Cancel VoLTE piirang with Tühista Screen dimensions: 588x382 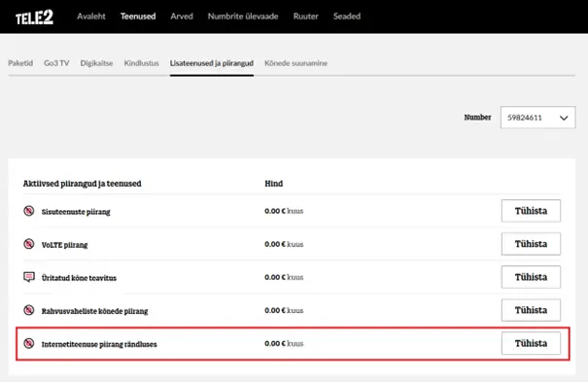(531, 244)
